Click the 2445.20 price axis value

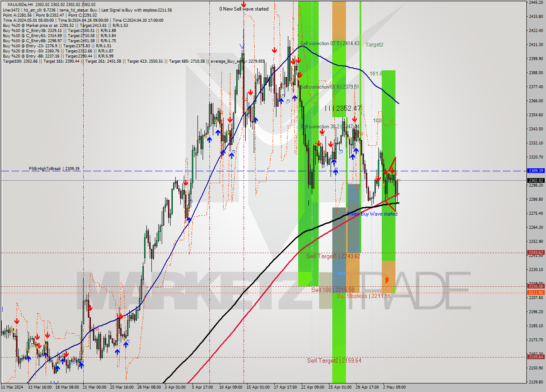(x=536, y=3)
